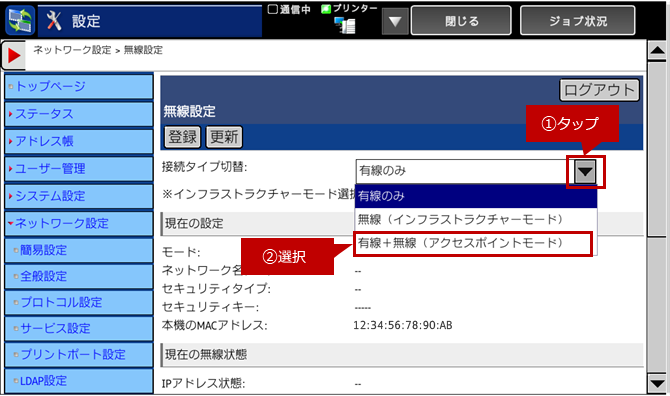Click the scrollbar down arrow
670x396 pixels.
tap(657, 383)
